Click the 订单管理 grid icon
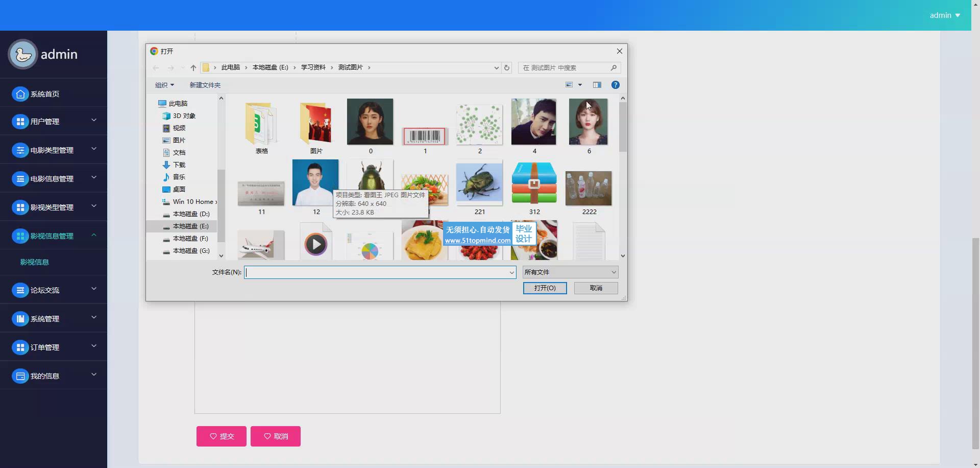 pyautogui.click(x=20, y=347)
